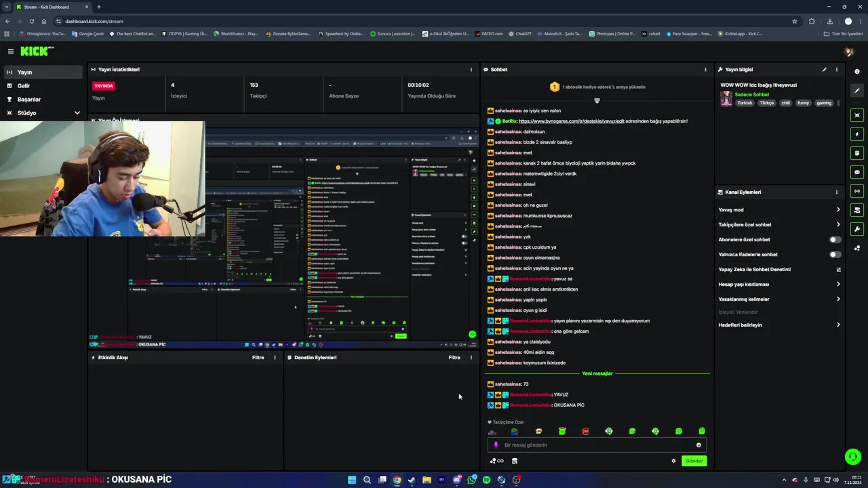Open Yayın İstatistikleri panel three-dot menu
The width and height of the screenshot is (868, 488).
[x=471, y=69]
